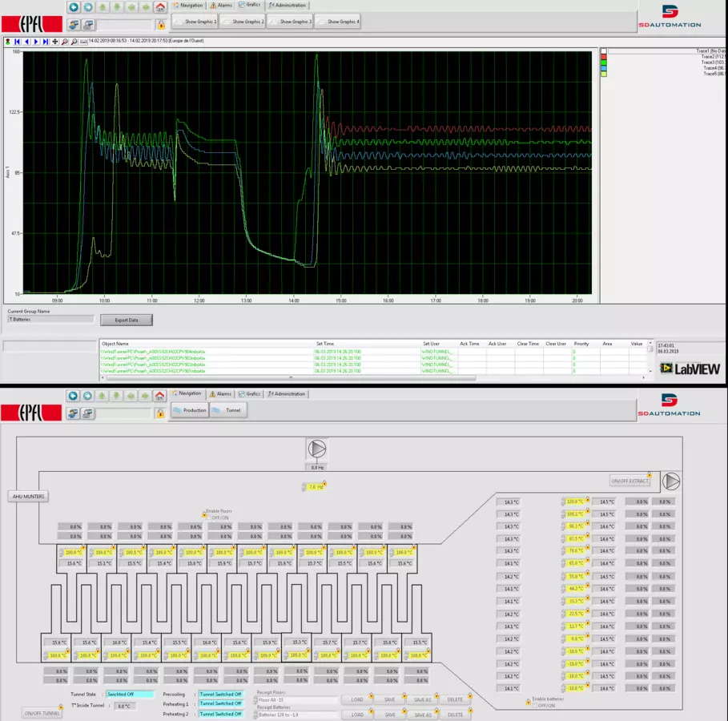Jump to the first record in the graph toolbar
This screenshot has height=721, width=728.
[16, 41]
